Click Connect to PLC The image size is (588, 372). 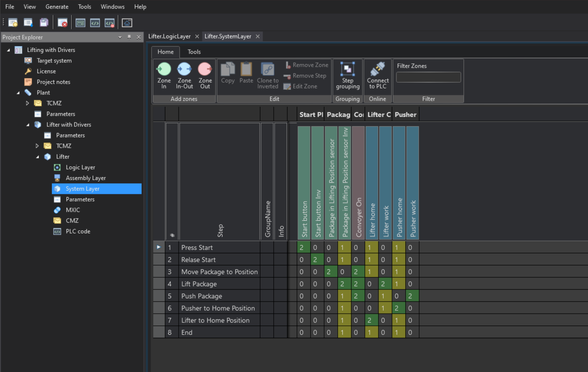(378, 76)
